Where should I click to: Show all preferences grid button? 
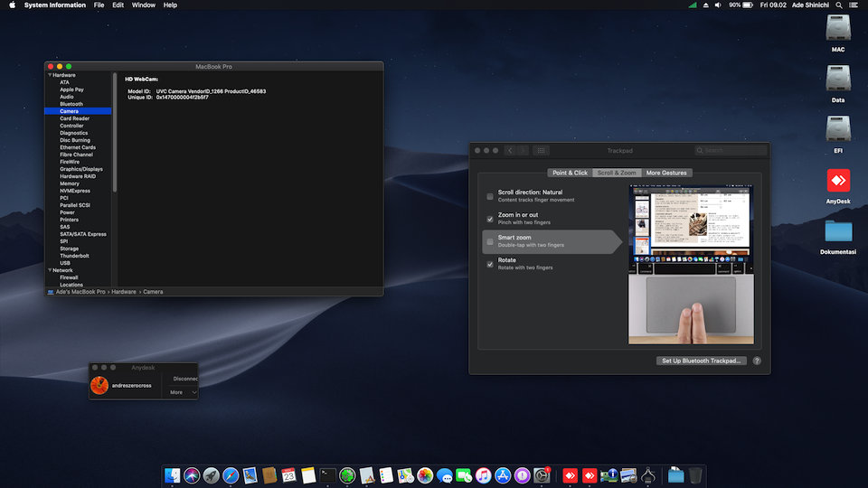541,150
